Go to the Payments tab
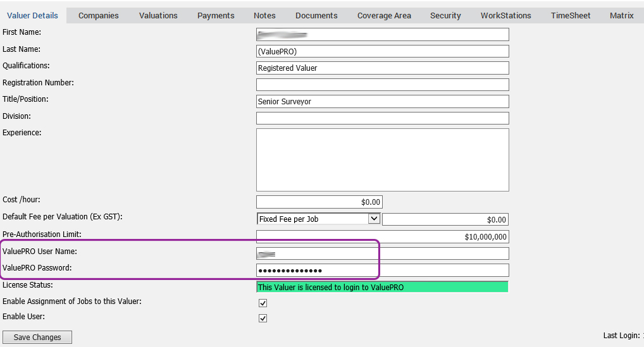644x347 pixels. 216,16
